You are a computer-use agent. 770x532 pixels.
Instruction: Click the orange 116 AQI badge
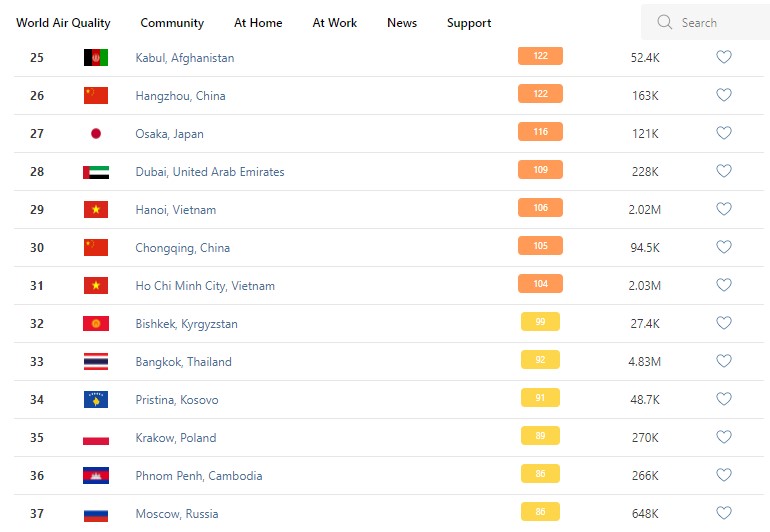(x=540, y=132)
